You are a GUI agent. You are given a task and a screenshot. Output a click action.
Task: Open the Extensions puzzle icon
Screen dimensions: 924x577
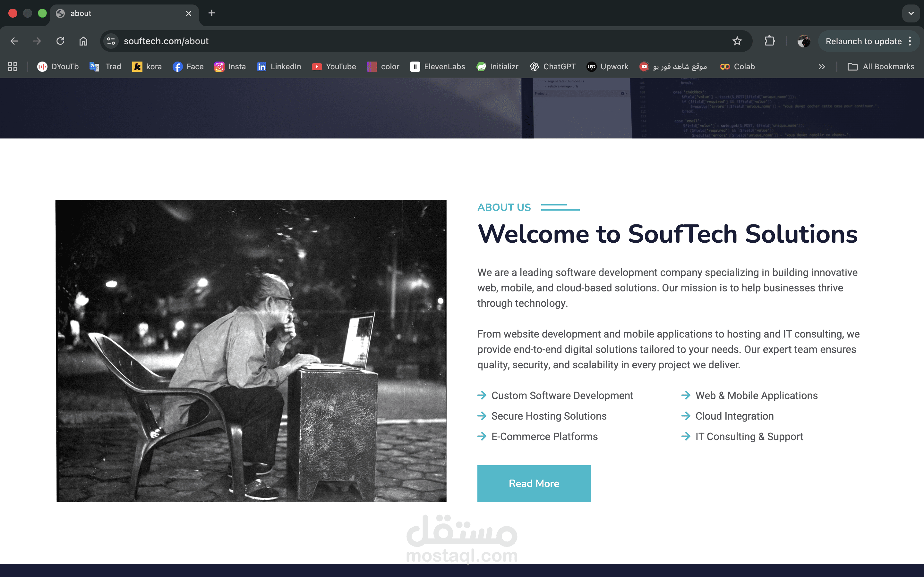769,41
